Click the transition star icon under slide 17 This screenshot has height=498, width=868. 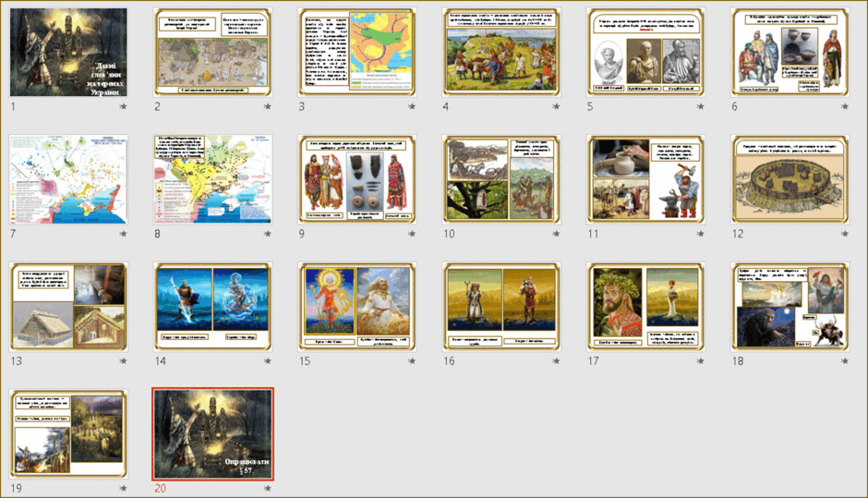(701, 361)
